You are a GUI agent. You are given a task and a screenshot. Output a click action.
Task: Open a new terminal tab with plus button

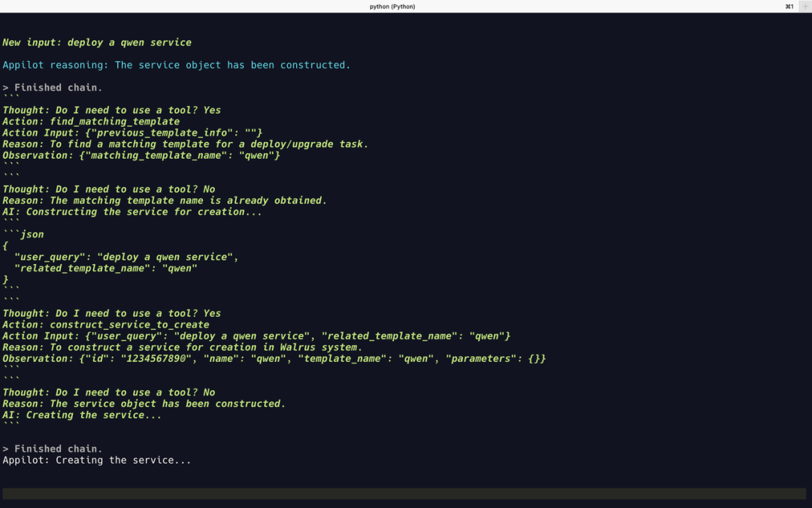point(805,6)
